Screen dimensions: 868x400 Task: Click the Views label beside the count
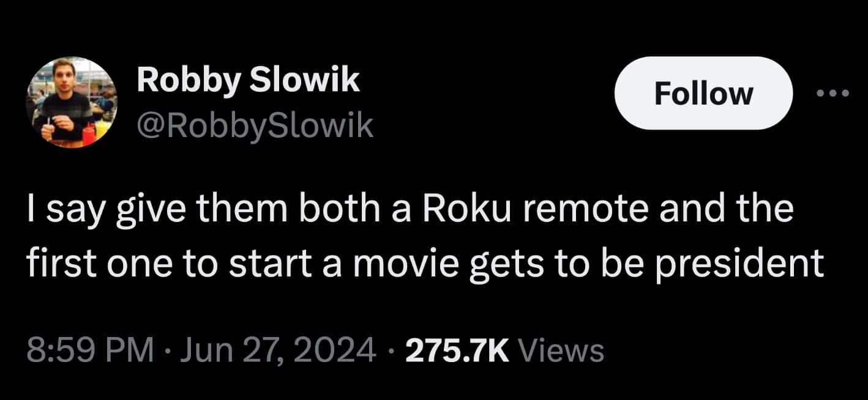click(561, 351)
